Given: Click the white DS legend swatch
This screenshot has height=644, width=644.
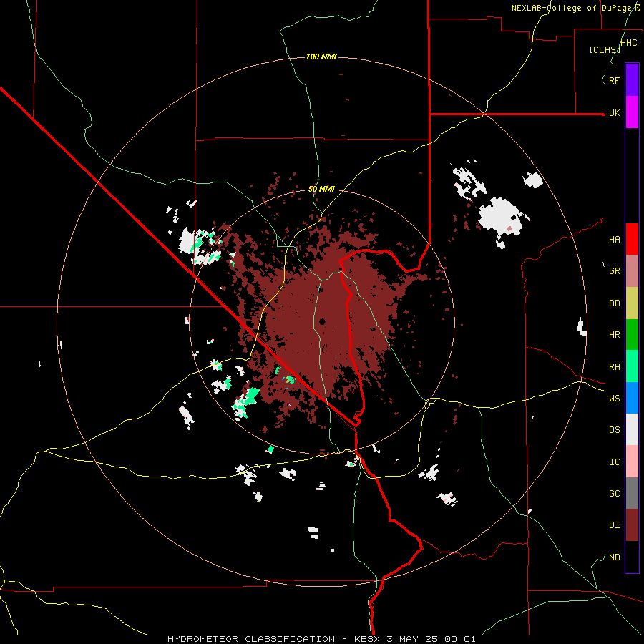Looking at the screenshot, I should coord(632,429).
